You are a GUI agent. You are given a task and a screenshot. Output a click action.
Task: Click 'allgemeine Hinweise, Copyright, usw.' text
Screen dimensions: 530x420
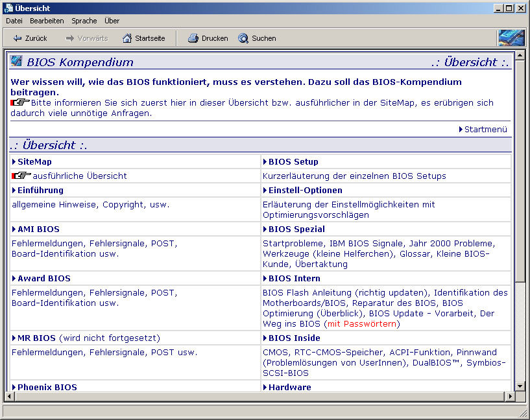click(x=91, y=205)
